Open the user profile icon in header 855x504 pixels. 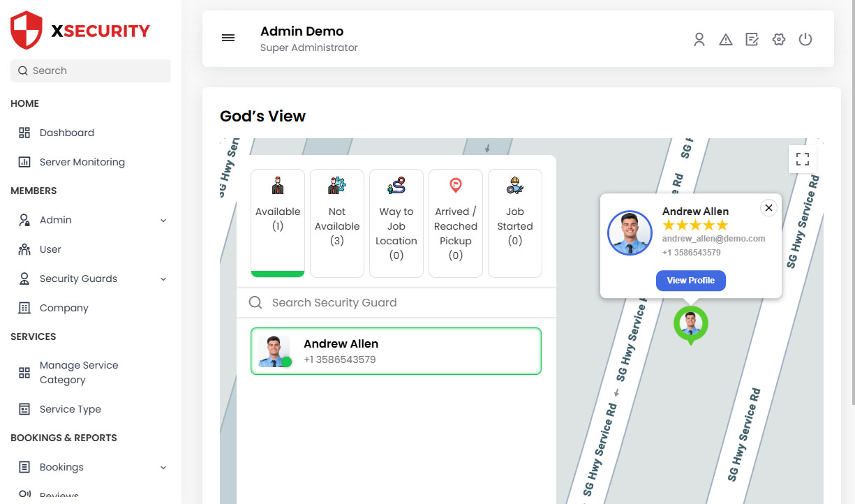tap(699, 39)
